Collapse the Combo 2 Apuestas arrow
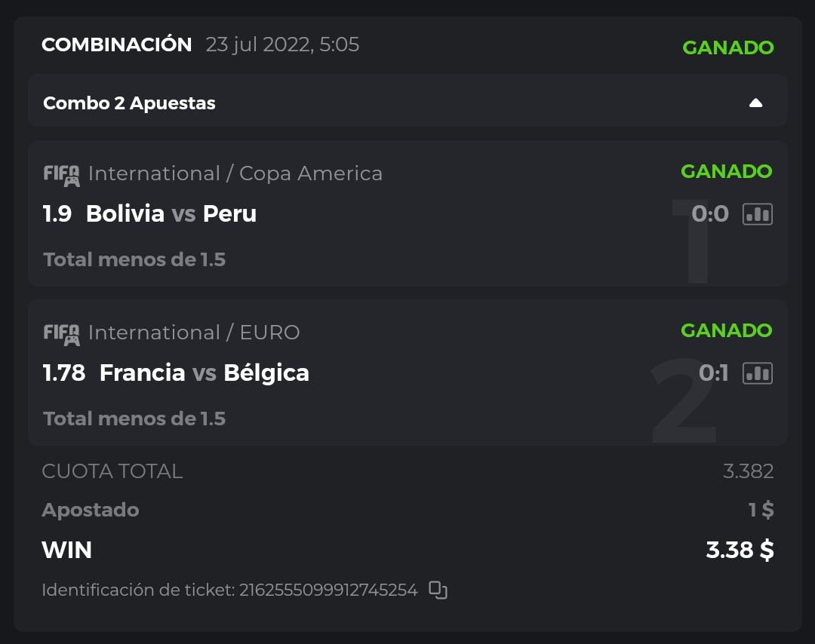Viewport: 815px width, 644px height. [x=755, y=103]
